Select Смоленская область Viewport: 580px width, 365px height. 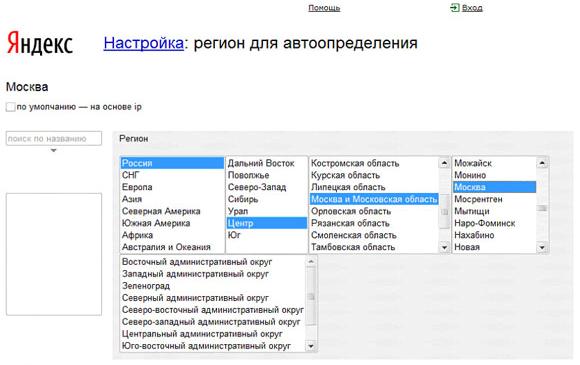pos(374,235)
